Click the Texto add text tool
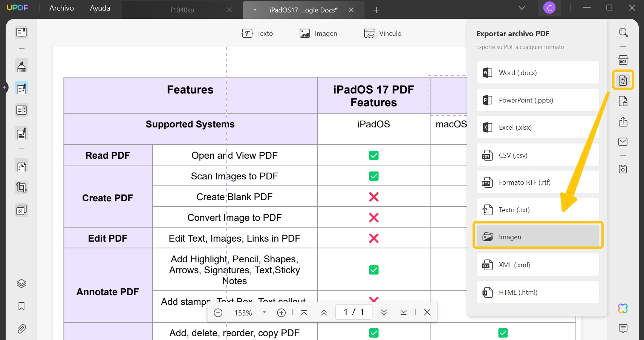This screenshot has width=644, height=340. coord(257,34)
